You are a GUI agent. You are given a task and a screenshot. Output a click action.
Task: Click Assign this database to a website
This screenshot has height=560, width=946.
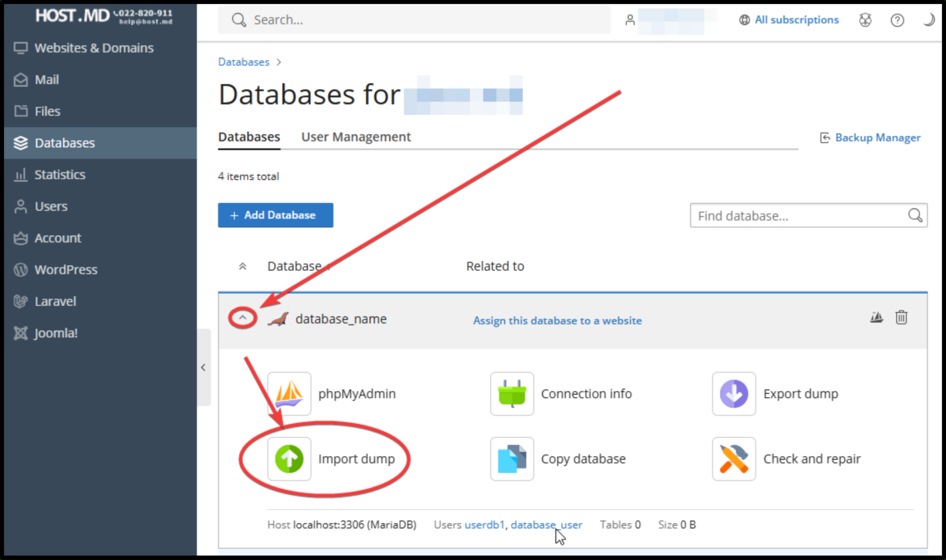click(x=557, y=320)
